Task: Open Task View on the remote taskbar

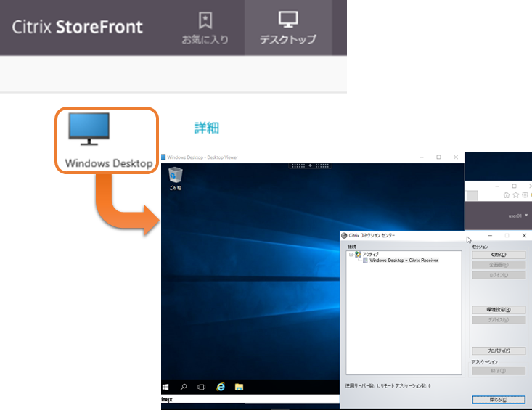Action: [x=202, y=387]
